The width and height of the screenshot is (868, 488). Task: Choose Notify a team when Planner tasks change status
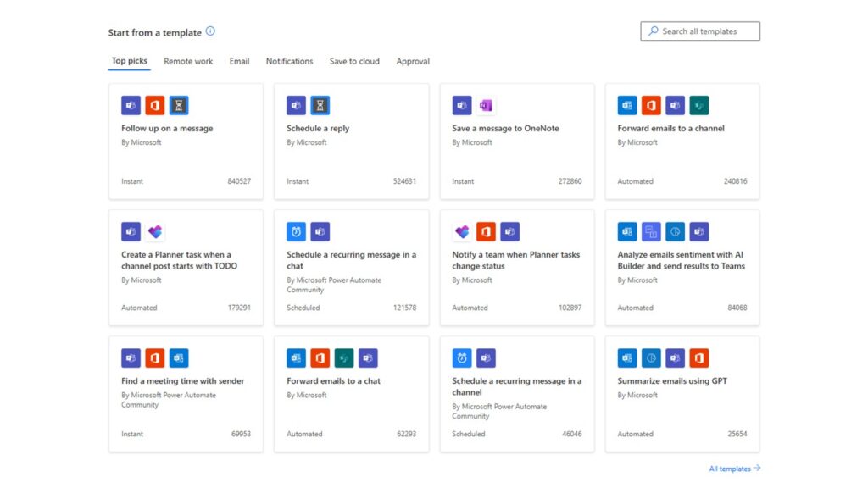[517, 268]
